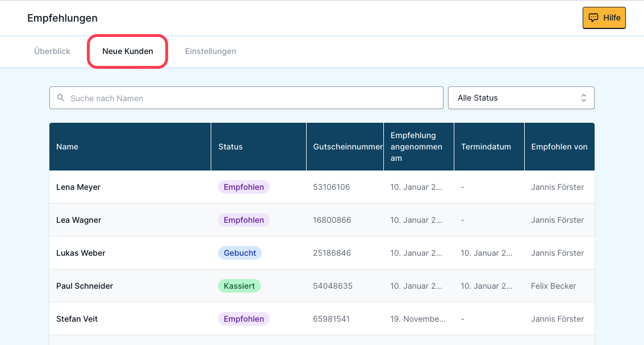Select the Neue Kunden tab
Viewport: 644px width, 345px height.
point(128,51)
